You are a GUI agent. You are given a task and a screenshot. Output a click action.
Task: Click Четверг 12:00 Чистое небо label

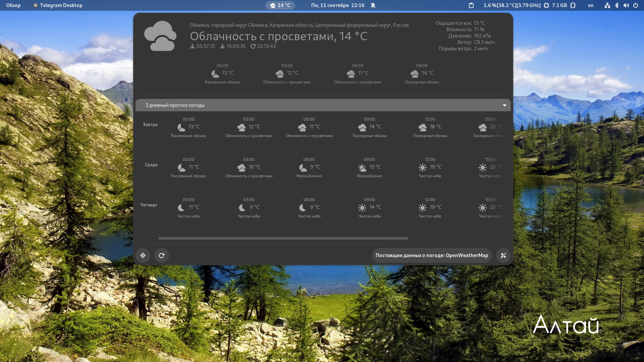430,216
